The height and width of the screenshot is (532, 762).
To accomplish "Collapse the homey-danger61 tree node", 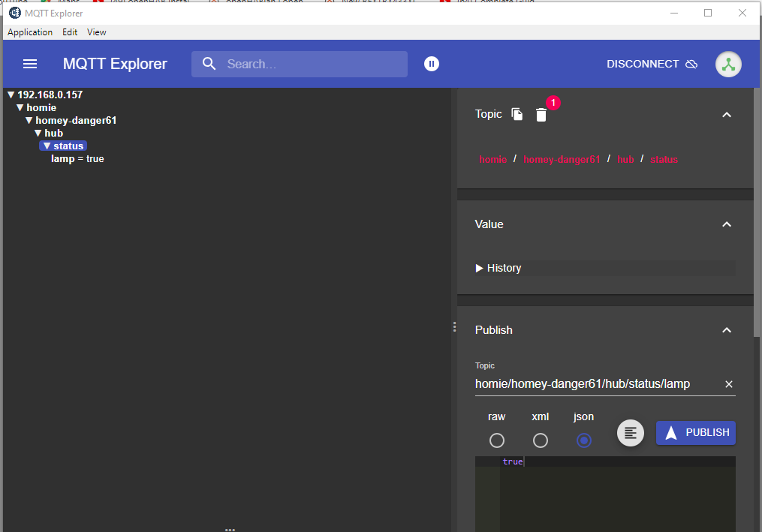I will 29,120.
